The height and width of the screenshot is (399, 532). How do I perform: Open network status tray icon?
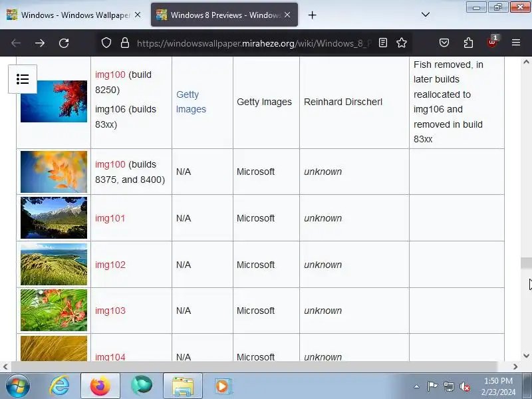click(x=448, y=386)
